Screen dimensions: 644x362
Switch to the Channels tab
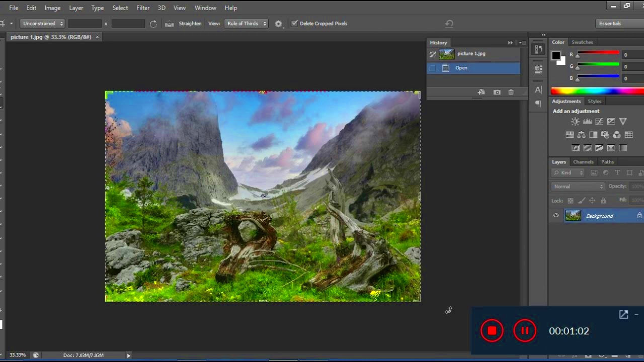coord(583,162)
